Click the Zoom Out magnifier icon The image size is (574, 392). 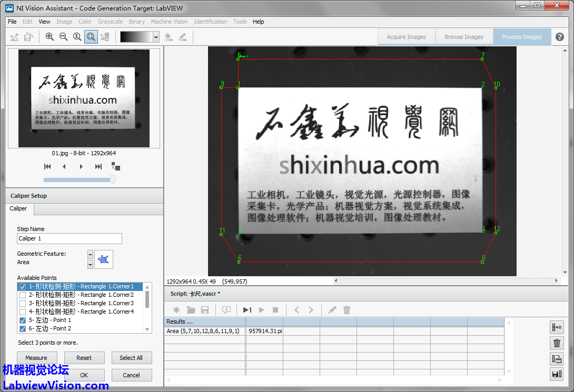pyautogui.click(x=63, y=37)
